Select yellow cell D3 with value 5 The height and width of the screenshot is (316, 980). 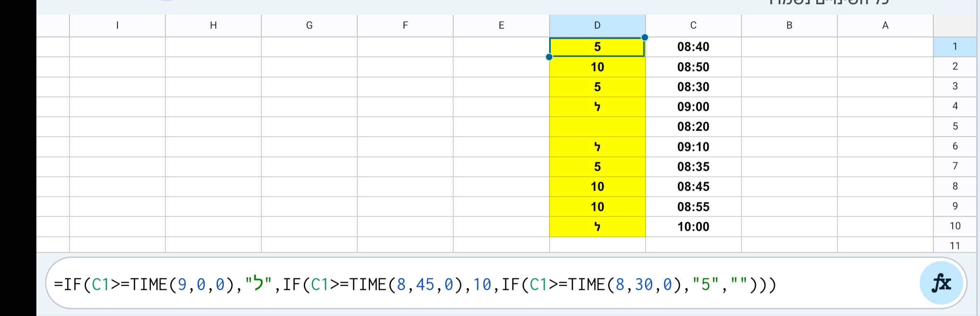tap(598, 86)
